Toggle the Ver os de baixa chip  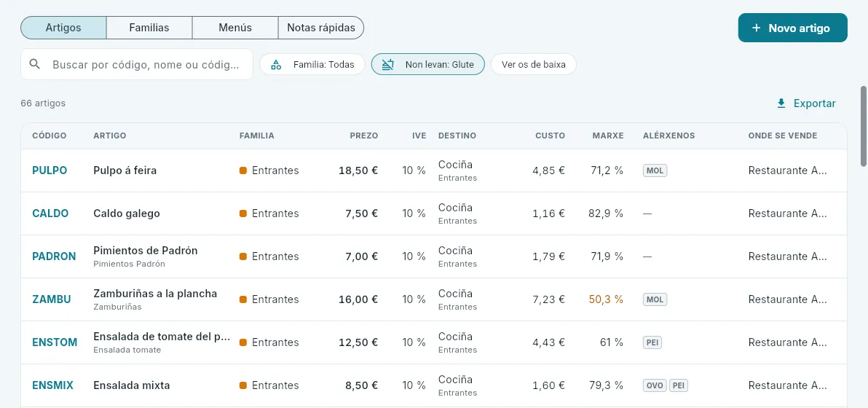533,64
